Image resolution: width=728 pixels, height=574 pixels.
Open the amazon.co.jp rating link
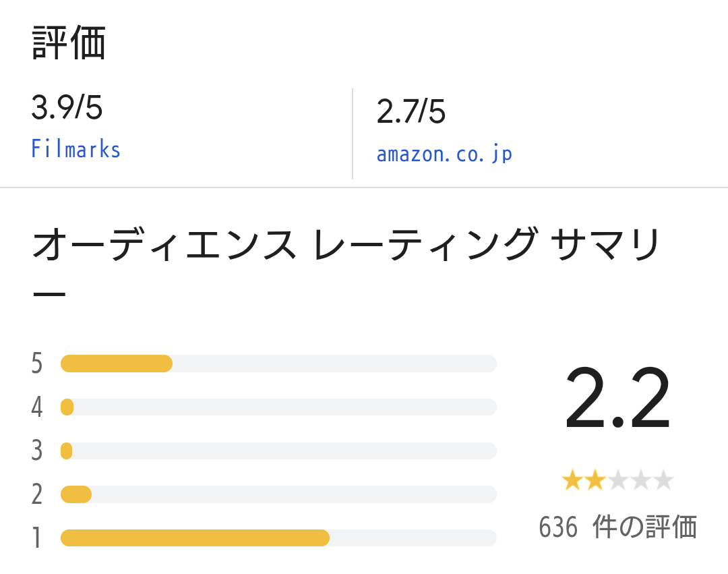tap(444, 154)
